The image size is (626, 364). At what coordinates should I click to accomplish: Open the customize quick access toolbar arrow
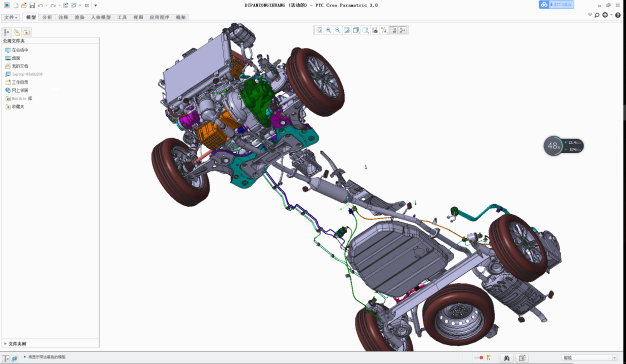[95, 6]
